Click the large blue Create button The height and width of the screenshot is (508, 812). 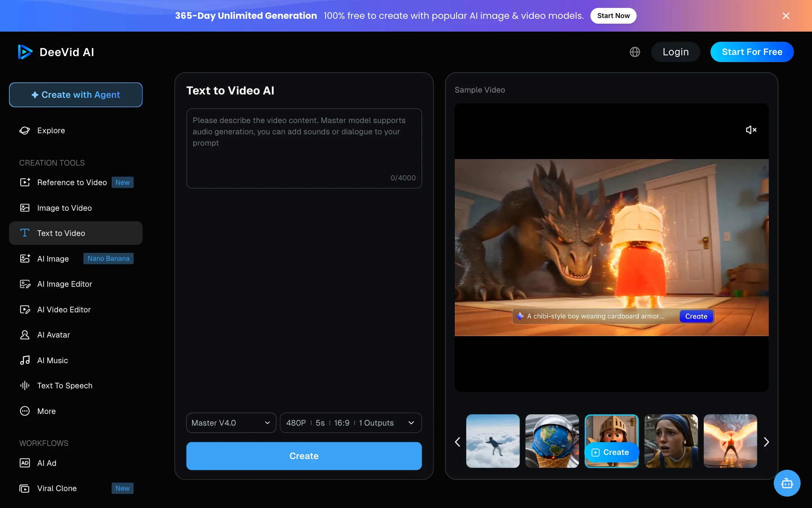point(304,456)
